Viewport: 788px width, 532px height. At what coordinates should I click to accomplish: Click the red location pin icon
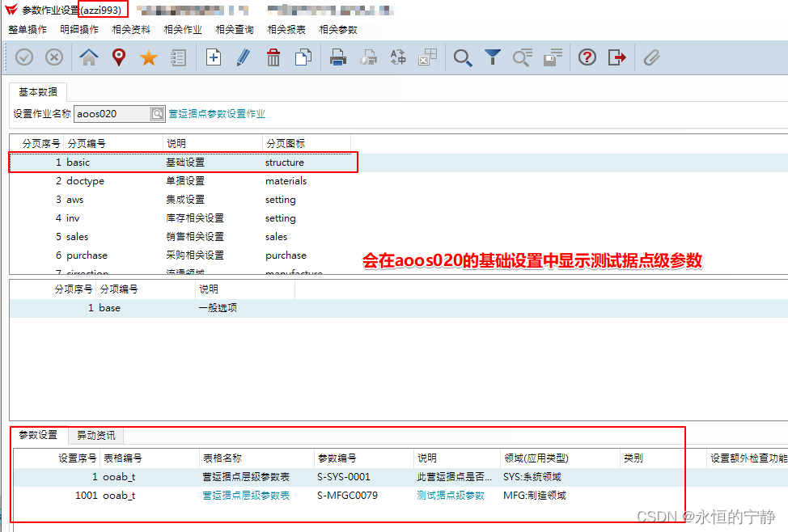tap(119, 57)
